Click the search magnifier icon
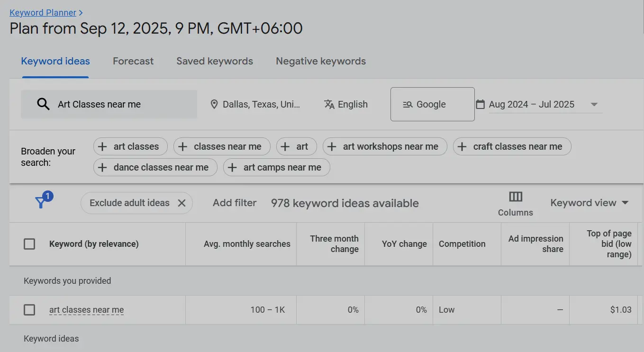The height and width of the screenshot is (352, 644). pyautogui.click(x=43, y=104)
